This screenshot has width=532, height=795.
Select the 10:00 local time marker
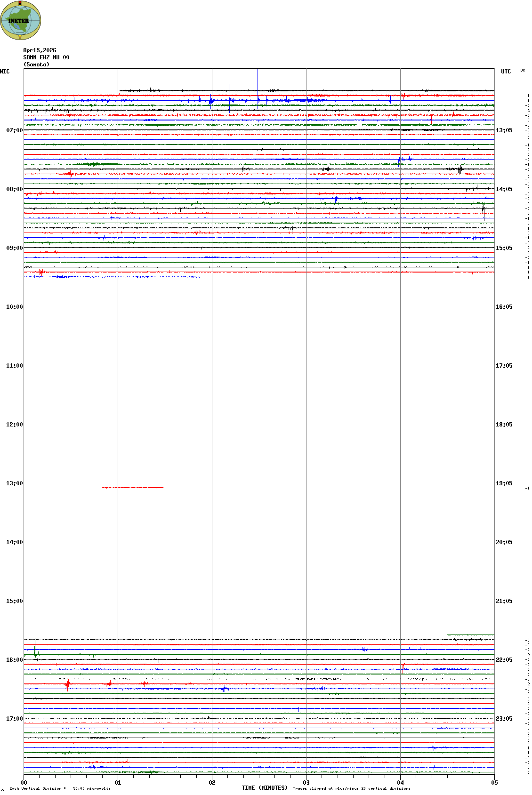point(14,307)
